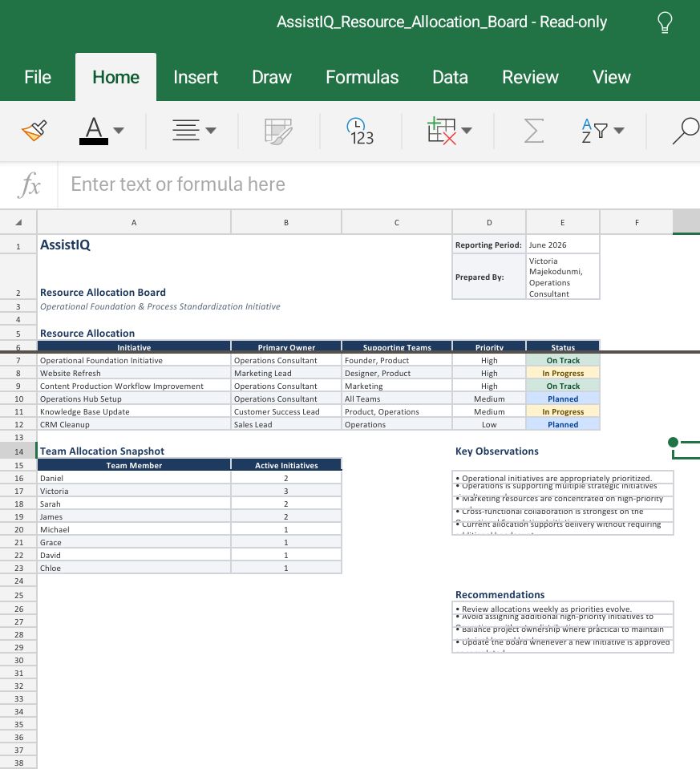Click the Customer Success Lead cell
This screenshot has height=769, width=700.
tap(286, 411)
